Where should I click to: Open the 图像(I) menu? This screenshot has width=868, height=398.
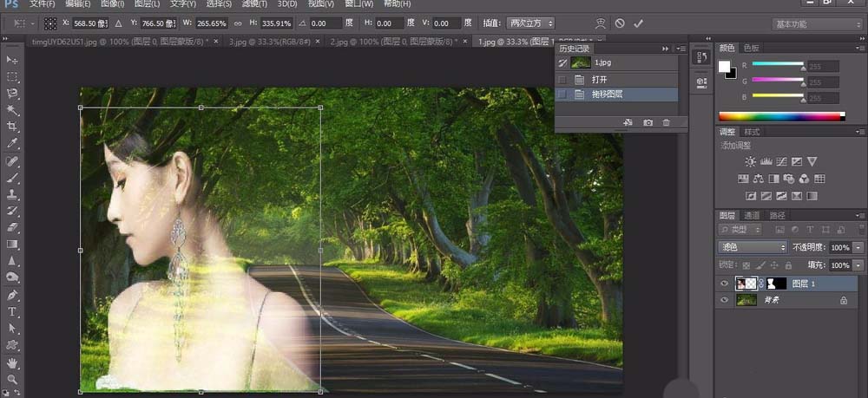(113, 3)
